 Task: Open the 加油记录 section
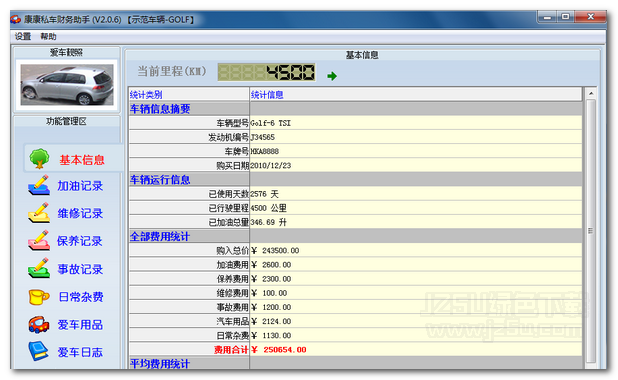click(80, 186)
